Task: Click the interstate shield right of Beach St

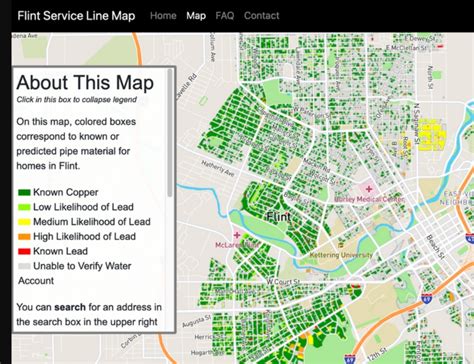Action: pos(470,237)
